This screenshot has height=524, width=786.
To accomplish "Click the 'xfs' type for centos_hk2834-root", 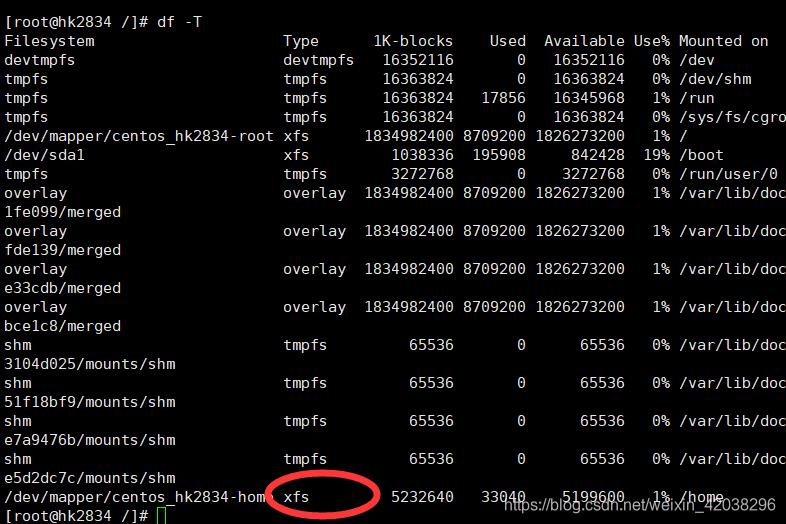I will pos(296,136).
